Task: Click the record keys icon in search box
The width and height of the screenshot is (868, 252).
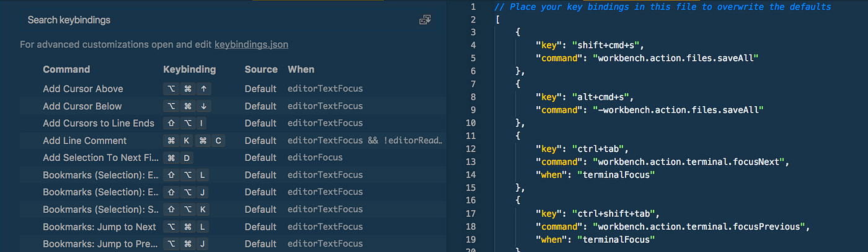Action: [425, 20]
